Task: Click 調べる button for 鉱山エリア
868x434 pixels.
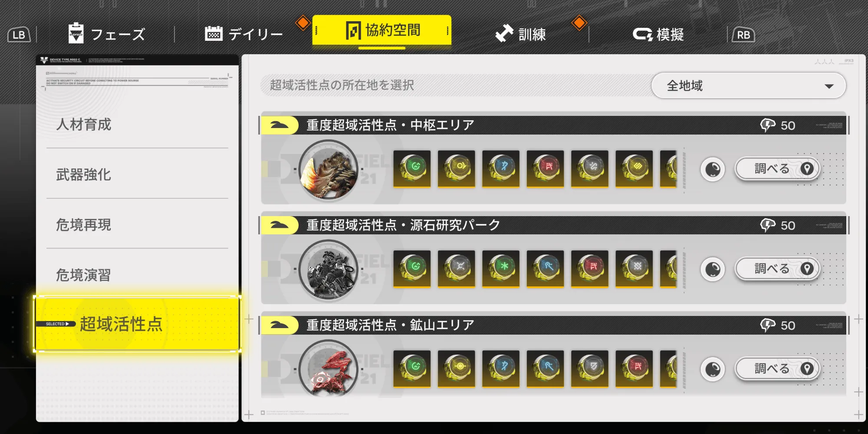Action: pos(777,368)
